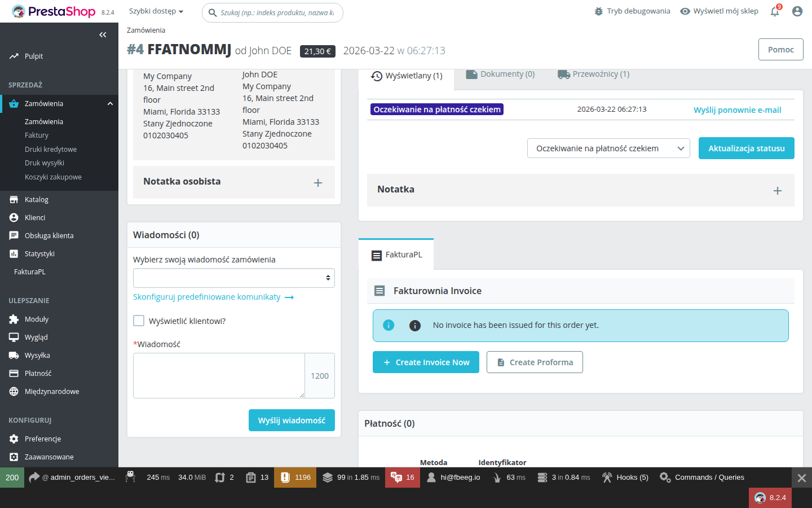Close the Symfony debug toolbar
This screenshot has height=508, width=812.
point(801,478)
